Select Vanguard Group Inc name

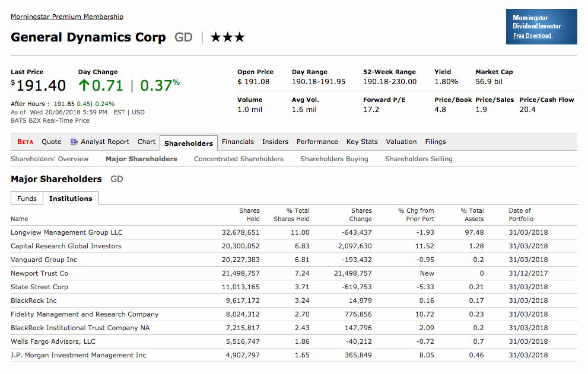pos(44,260)
